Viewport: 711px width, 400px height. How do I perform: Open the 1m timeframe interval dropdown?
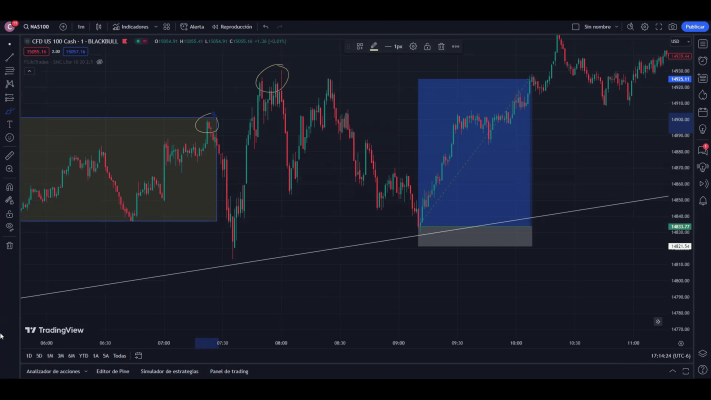point(81,27)
